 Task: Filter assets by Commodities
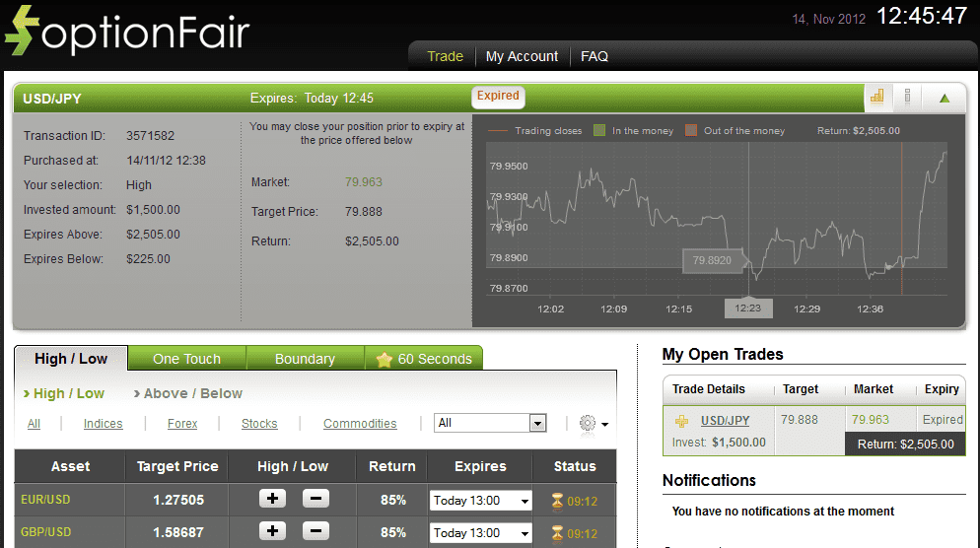coord(360,424)
